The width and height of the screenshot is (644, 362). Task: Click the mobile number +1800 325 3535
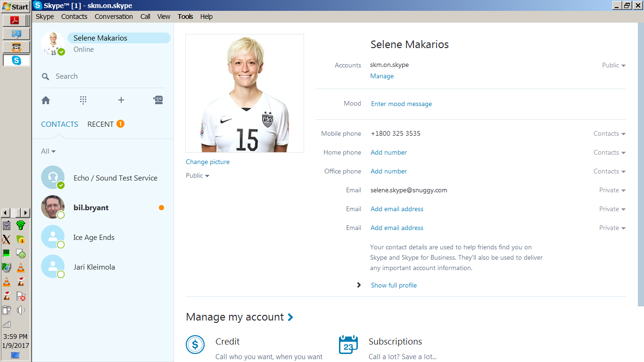[396, 134]
